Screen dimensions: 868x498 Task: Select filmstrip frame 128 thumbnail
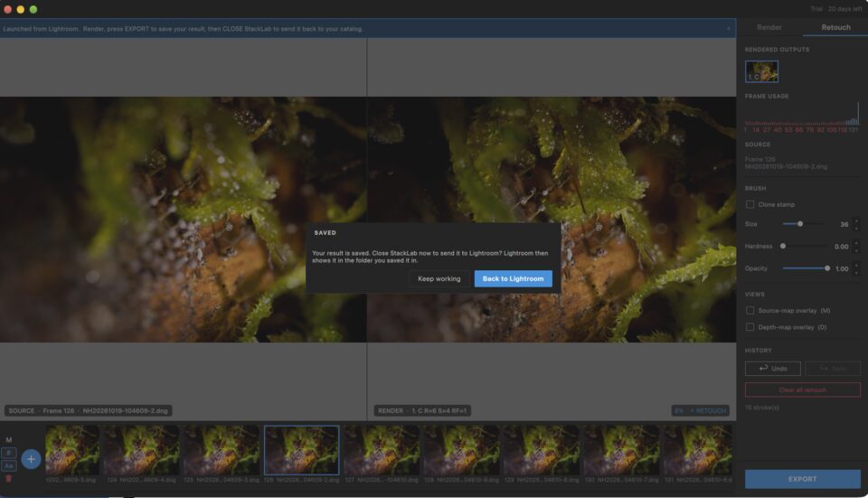462,450
